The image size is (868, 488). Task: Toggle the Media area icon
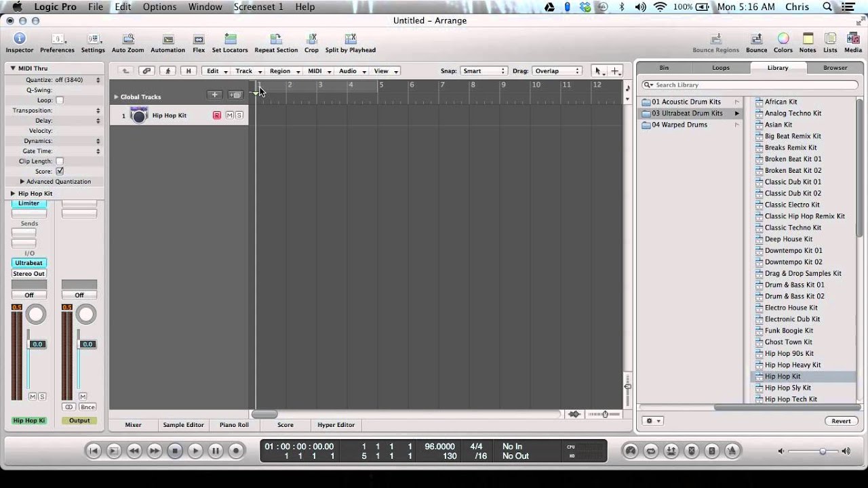853,39
